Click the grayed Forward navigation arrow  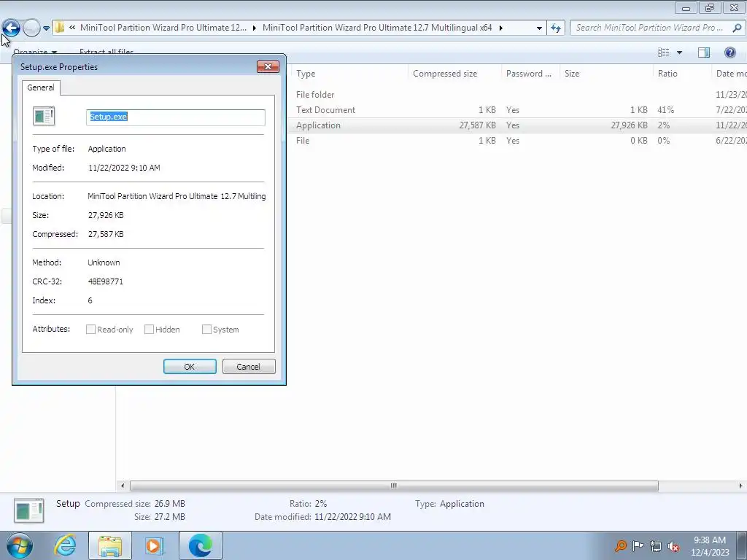pyautogui.click(x=31, y=28)
